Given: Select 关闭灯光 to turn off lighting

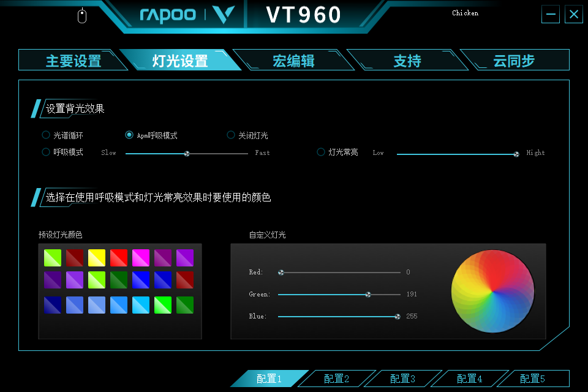Looking at the screenshot, I should point(231,135).
